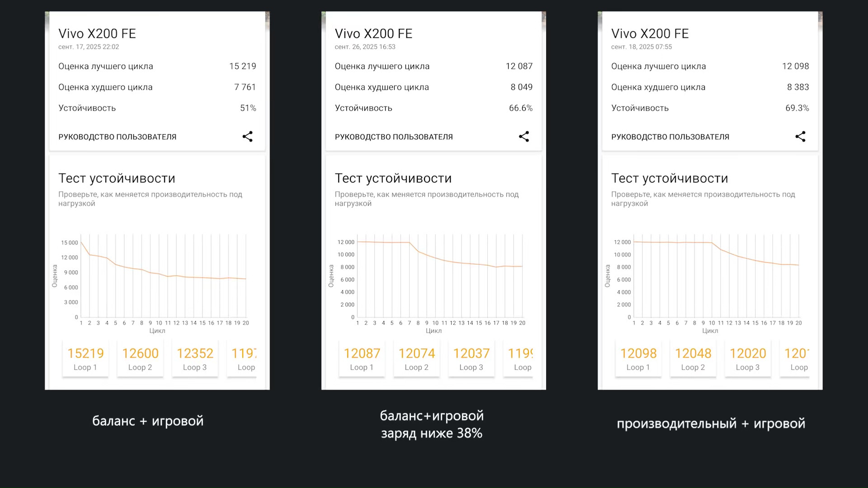This screenshot has height=488, width=868.
Task: Select Loop 2 tile showing 12600
Action: [140, 359]
